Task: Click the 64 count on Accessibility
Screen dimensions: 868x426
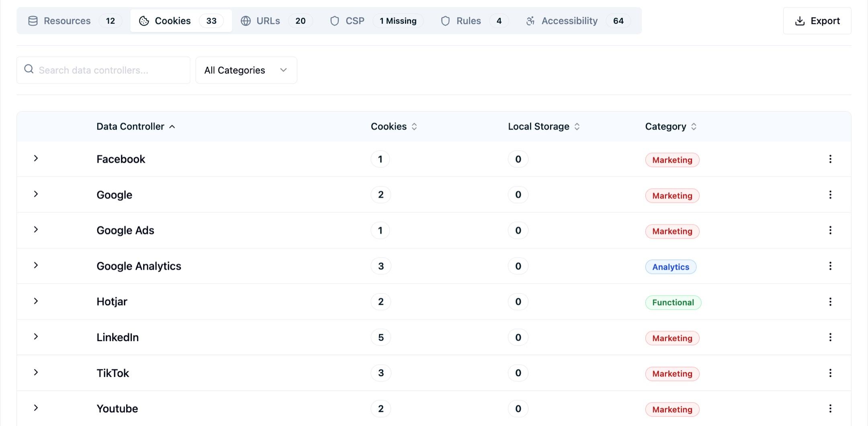Action: click(x=618, y=21)
